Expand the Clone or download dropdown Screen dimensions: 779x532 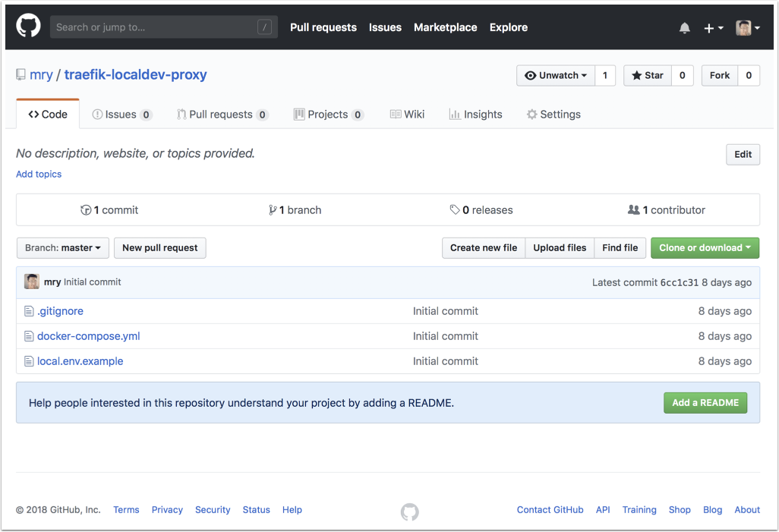click(705, 248)
